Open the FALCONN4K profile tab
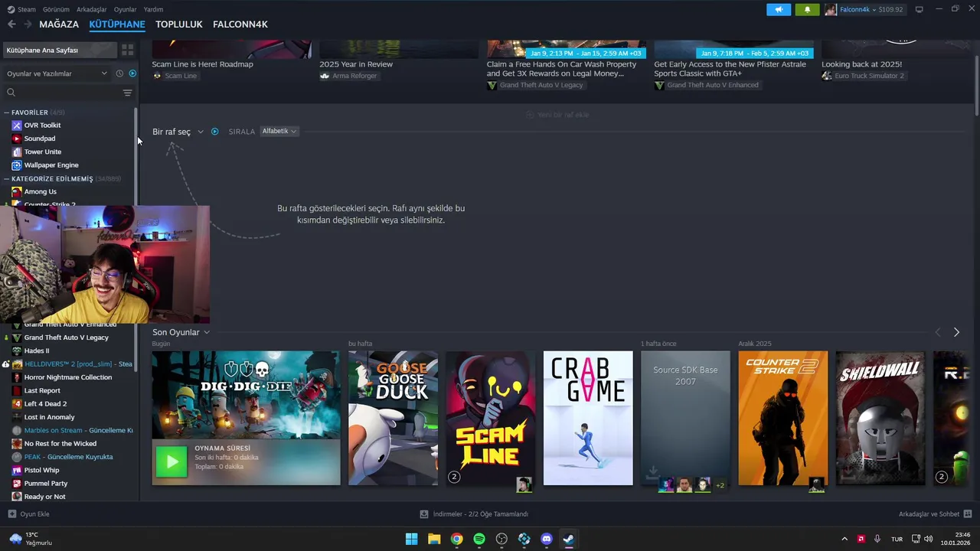Image resolution: width=980 pixels, height=551 pixels. [240, 24]
